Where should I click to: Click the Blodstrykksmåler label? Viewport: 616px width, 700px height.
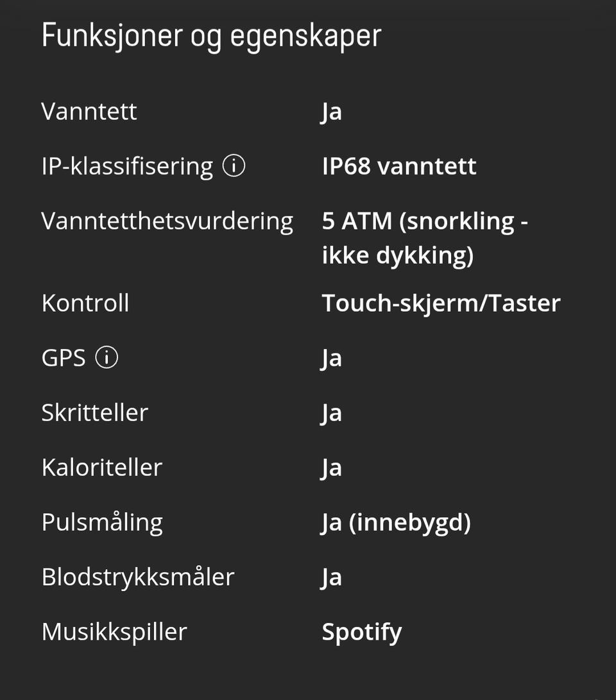[x=137, y=577]
